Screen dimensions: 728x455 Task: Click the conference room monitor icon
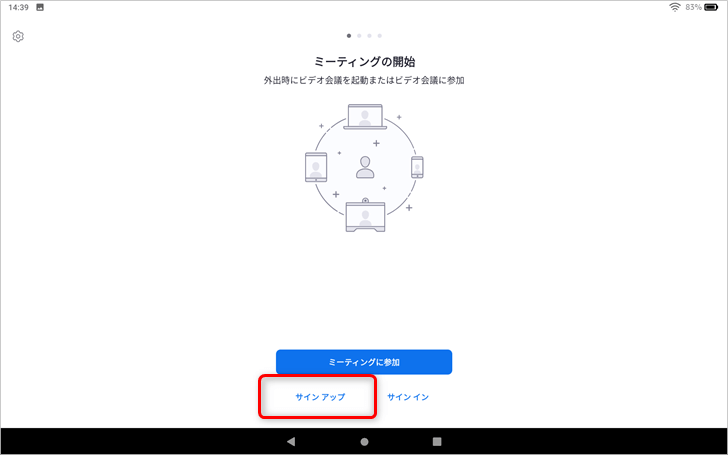coord(364,217)
